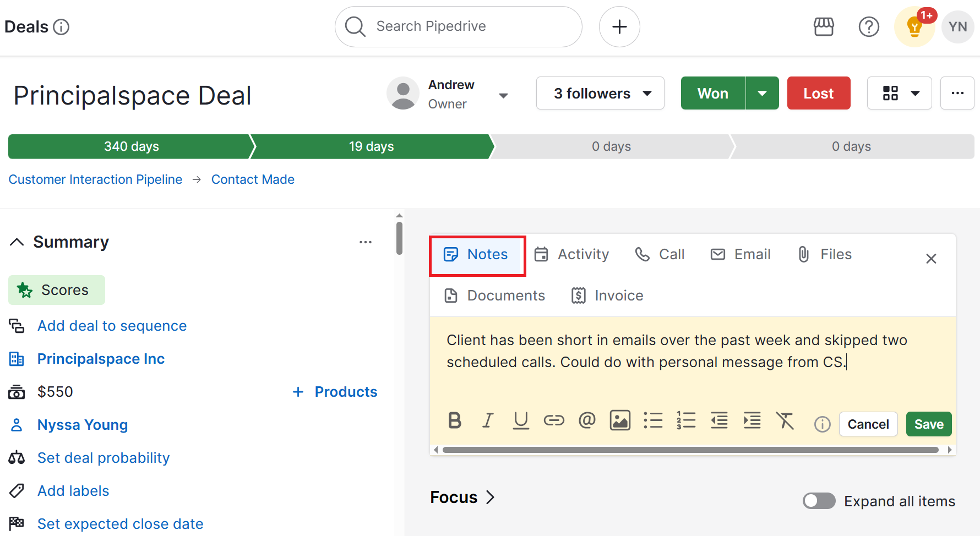Save the note about skipped calls
Screen dimensions: 980x536
tap(928, 424)
